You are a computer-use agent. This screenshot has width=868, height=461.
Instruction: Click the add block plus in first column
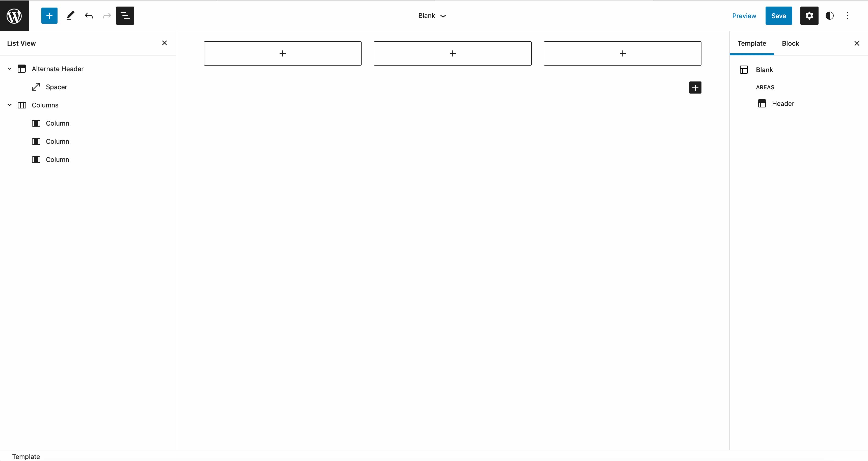point(282,53)
